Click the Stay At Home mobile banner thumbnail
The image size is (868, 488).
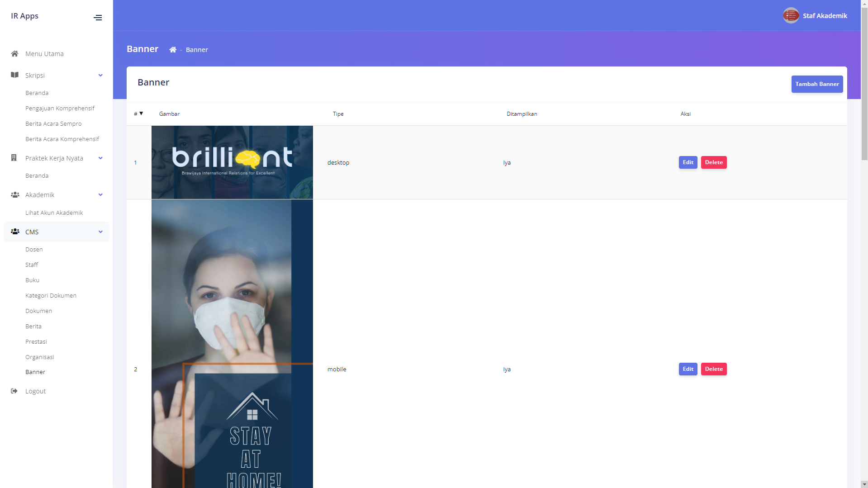[232, 344]
